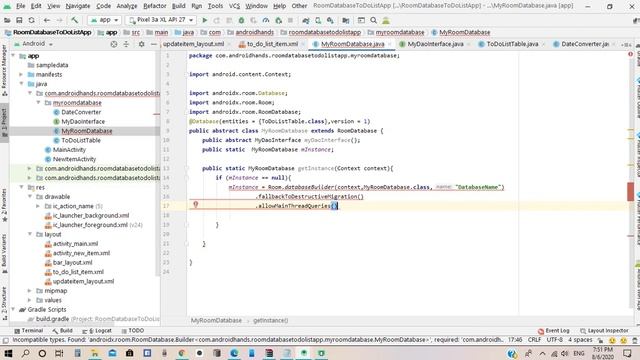Image resolution: width=640 pixels, height=360 pixels.
Task: Switch to the MyDaoInterface.java tab
Action: [435, 44]
